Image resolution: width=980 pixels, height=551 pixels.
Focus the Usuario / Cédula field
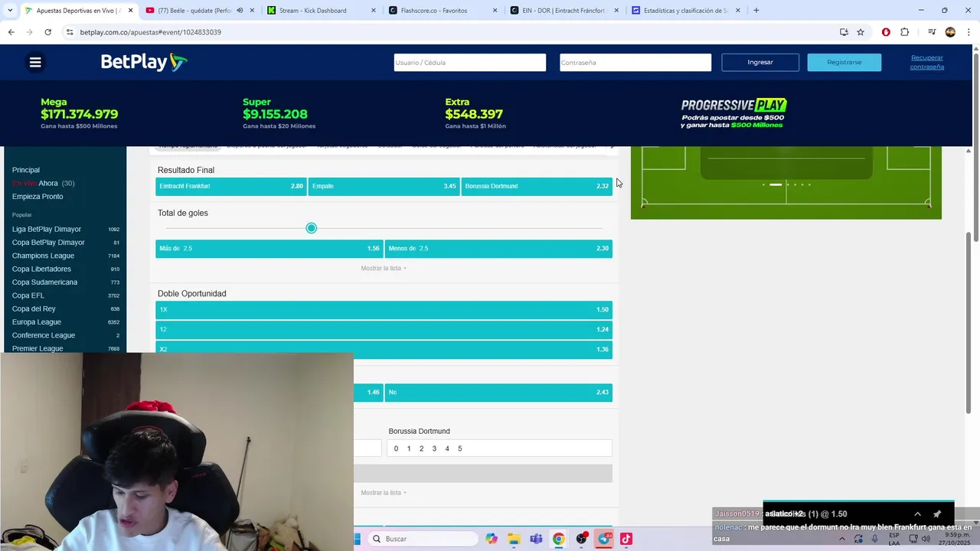pos(469,63)
